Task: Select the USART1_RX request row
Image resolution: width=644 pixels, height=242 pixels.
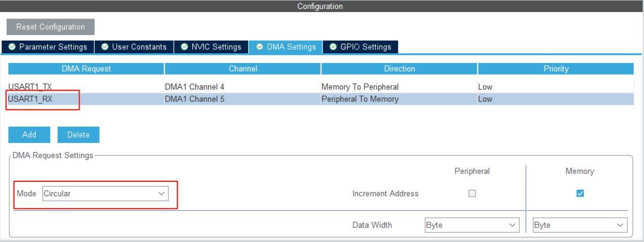Action: tap(321, 99)
